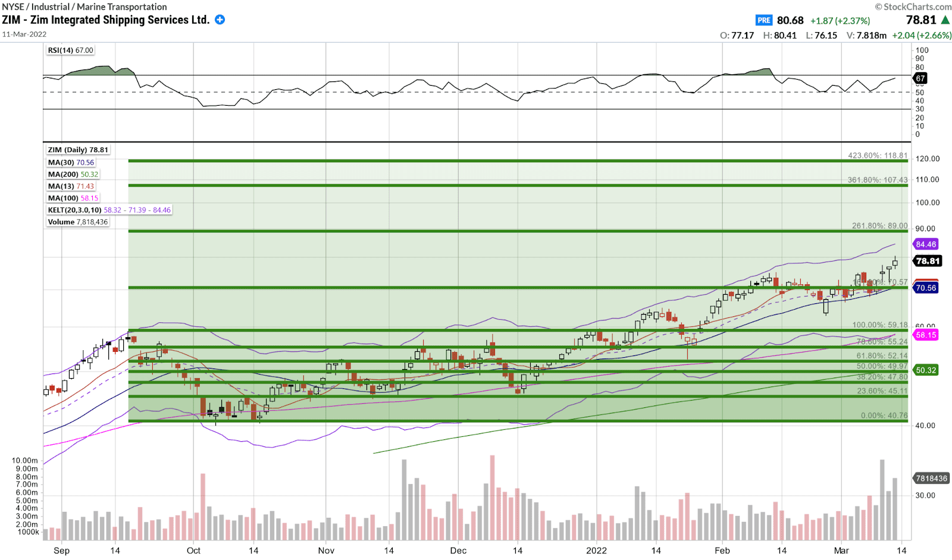
Task: Click the Nov label on date axis
Action: 326,550
